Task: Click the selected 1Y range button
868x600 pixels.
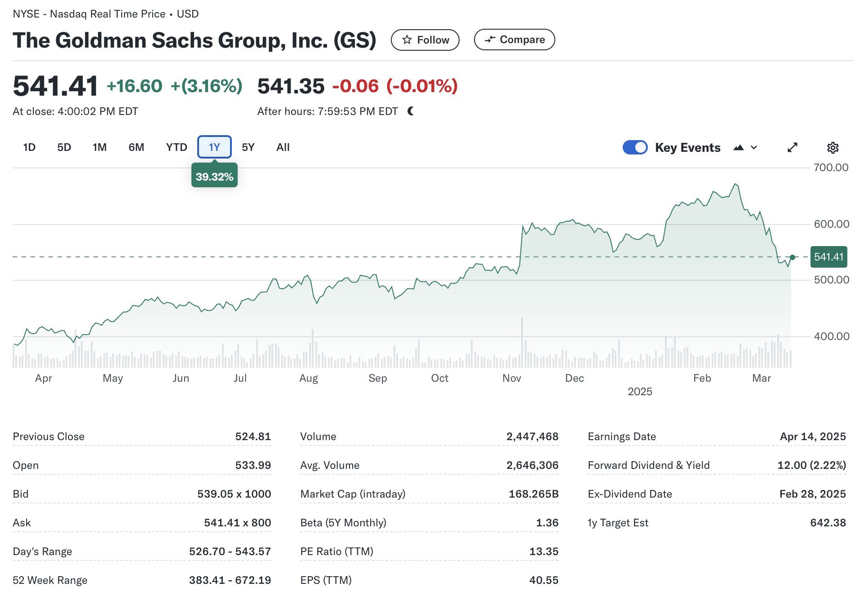Action: (214, 147)
